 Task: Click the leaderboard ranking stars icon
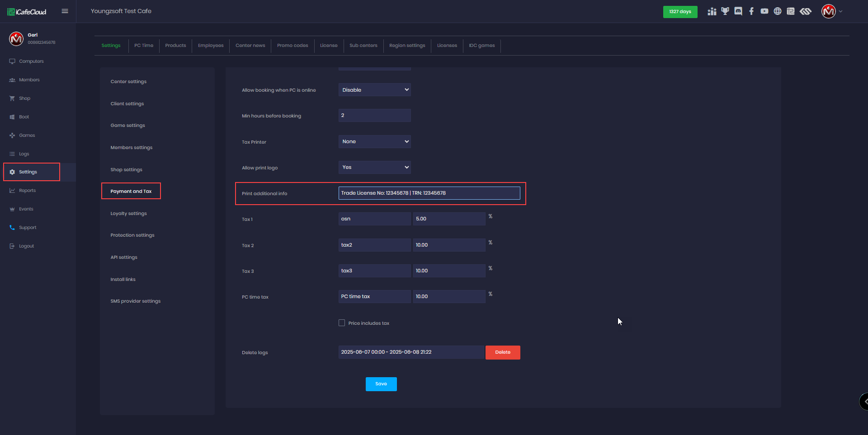(712, 11)
